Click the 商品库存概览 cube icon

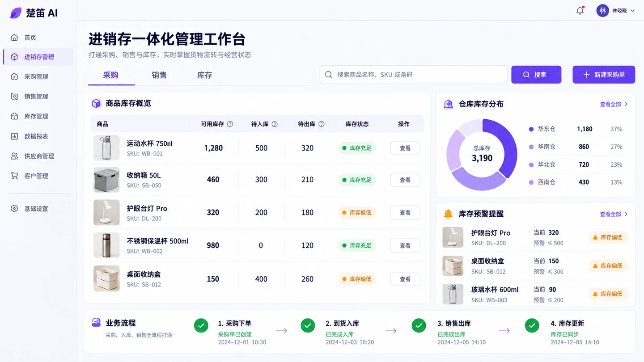tap(96, 104)
